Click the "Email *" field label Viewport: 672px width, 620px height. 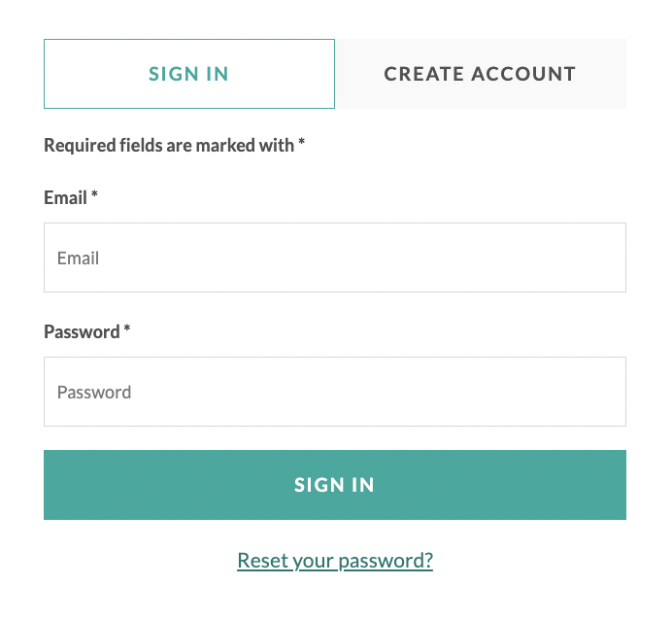pyautogui.click(x=66, y=197)
